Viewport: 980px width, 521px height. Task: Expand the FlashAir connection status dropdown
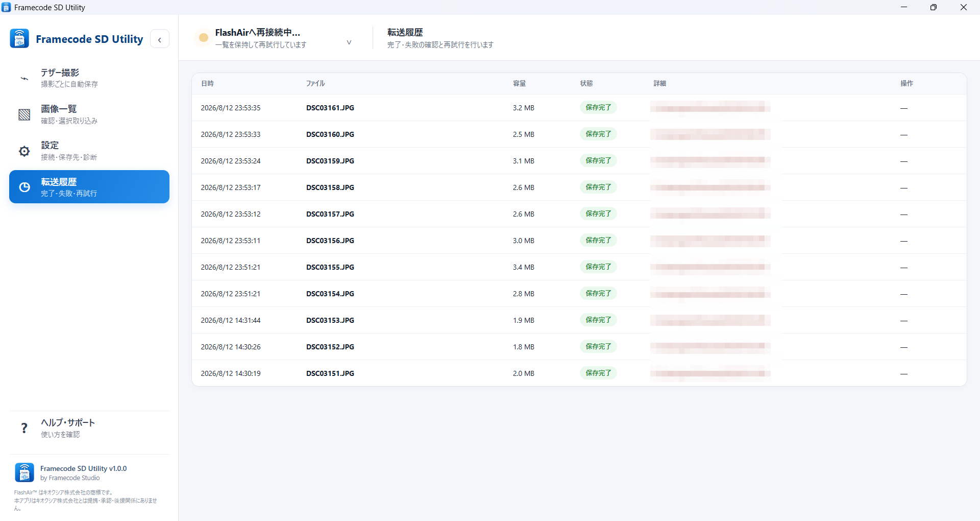click(x=349, y=42)
